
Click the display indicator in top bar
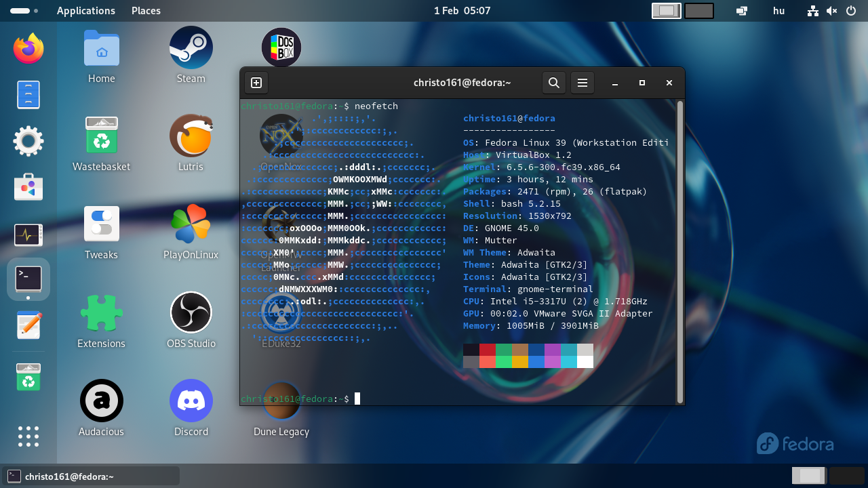point(742,11)
